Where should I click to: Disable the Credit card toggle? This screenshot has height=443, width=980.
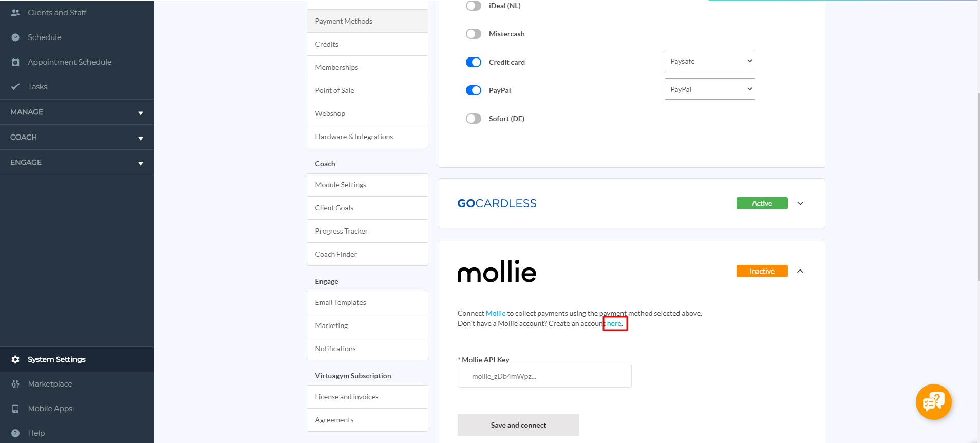(x=473, y=62)
